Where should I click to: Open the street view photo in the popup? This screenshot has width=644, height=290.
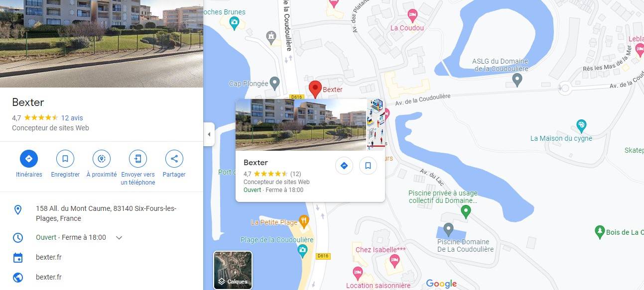tap(301, 124)
